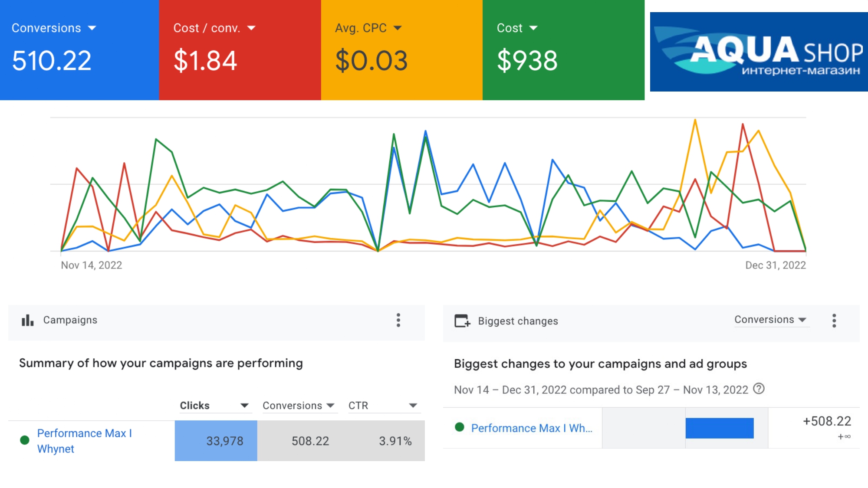Click the help question mark icon
Image resolution: width=868 pixels, height=488 pixels.
[759, 389]
